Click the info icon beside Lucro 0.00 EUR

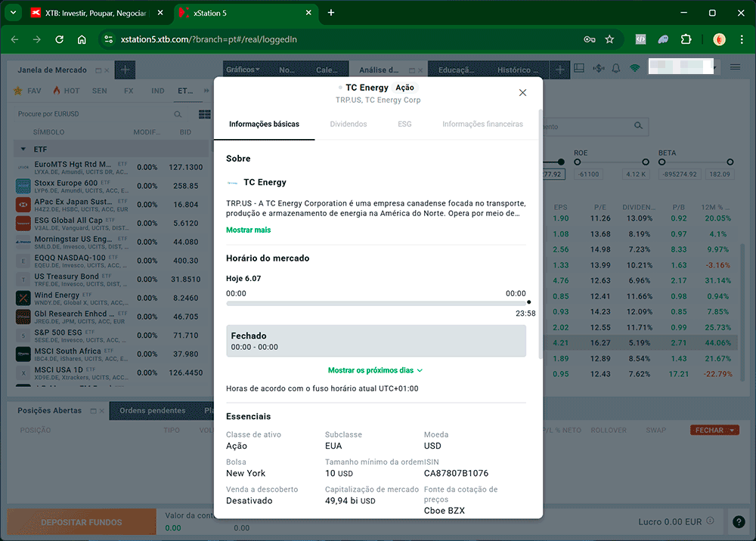(710, 521)
